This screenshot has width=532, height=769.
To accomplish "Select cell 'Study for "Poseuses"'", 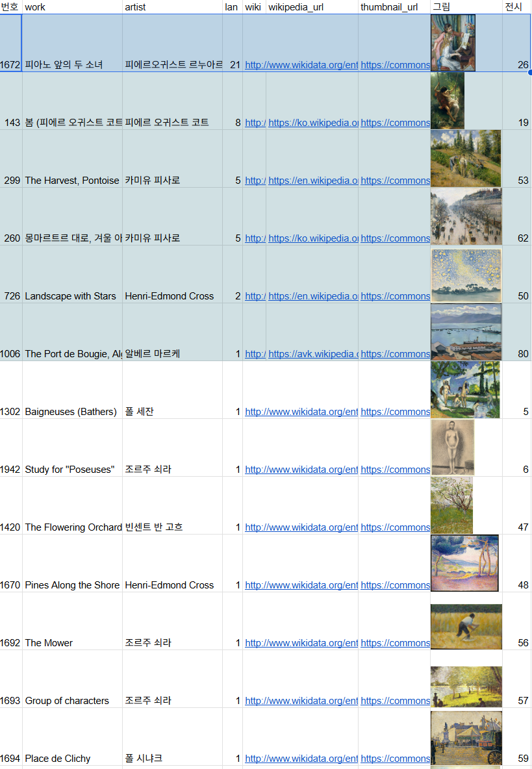I will point(73,448).
